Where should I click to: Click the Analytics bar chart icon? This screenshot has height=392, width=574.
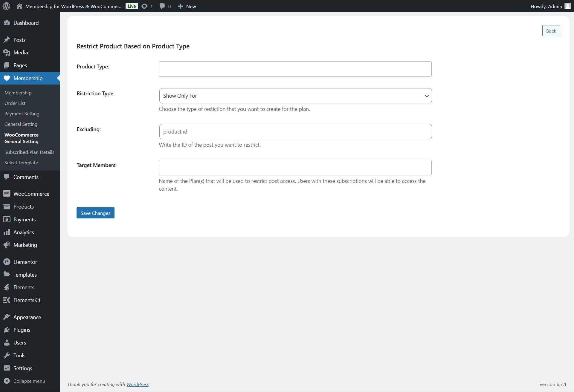click(x=7, y=232)
